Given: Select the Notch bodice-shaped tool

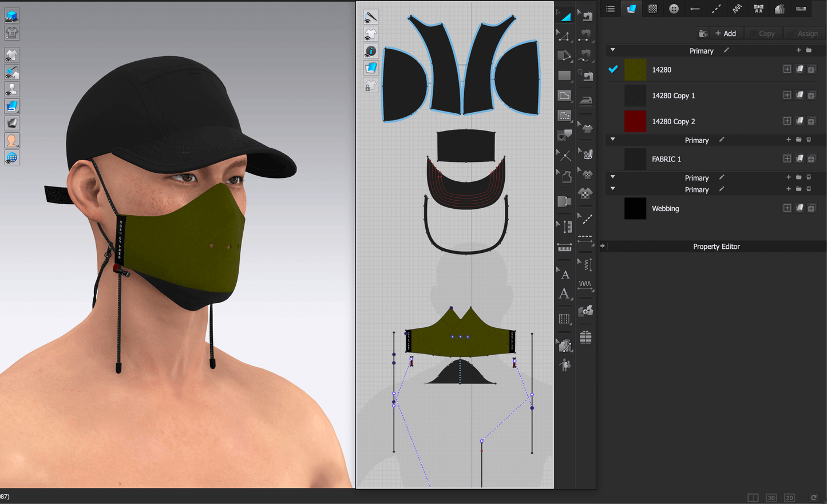Looking at the screenshot, I should (564, 176).
